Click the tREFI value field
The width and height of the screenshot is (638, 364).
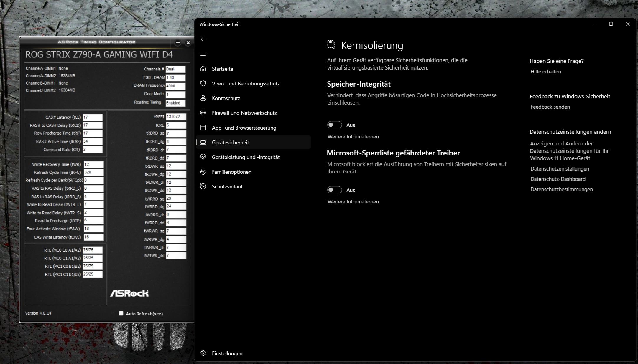click(x=176, y=117)
